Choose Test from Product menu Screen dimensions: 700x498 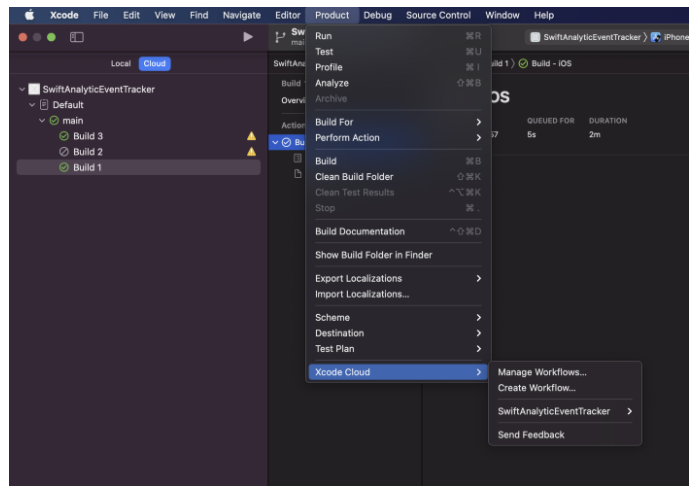[398, 51]
